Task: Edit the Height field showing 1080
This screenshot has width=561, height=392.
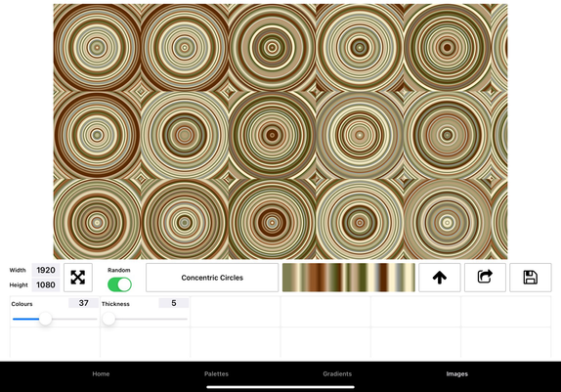Action: (46, 284)
